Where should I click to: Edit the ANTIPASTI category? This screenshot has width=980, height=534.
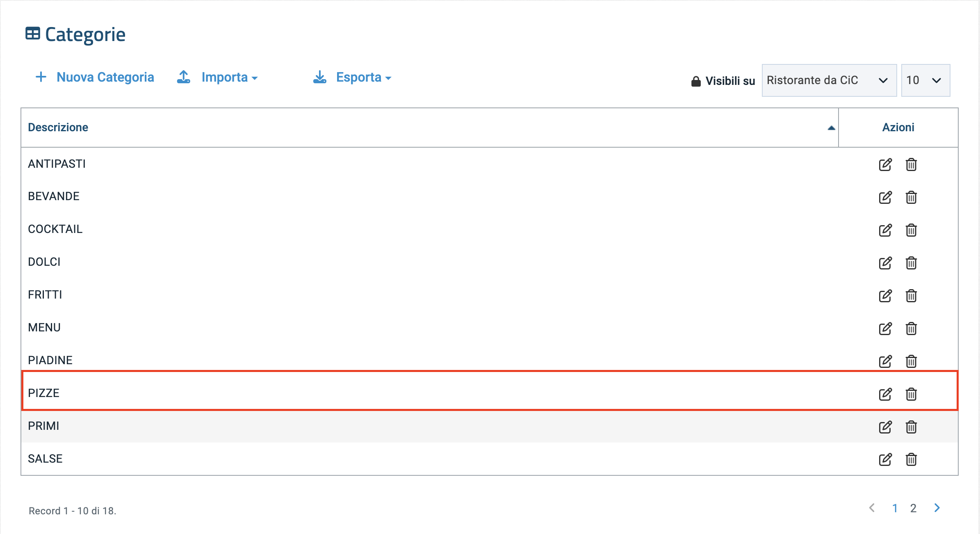885,164
